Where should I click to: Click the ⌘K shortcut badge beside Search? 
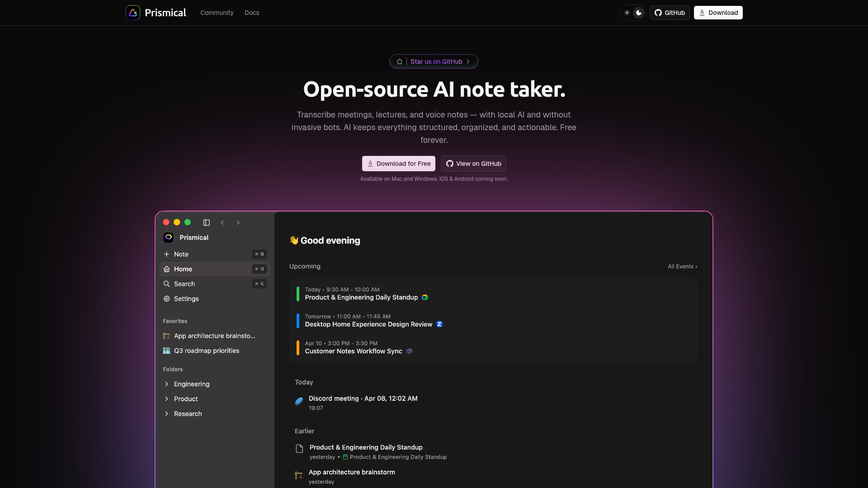click(x=259, y=284)
